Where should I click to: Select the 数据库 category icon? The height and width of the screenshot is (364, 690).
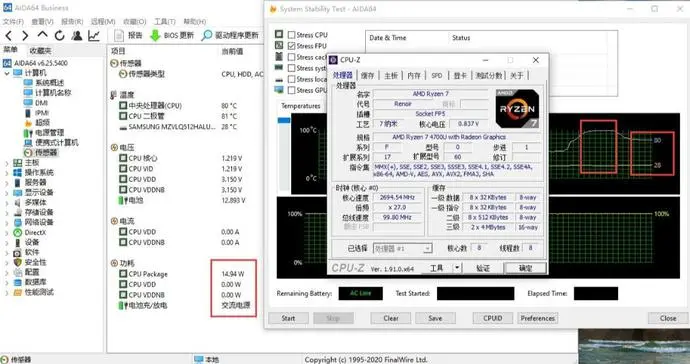click(x=18, y=282)
